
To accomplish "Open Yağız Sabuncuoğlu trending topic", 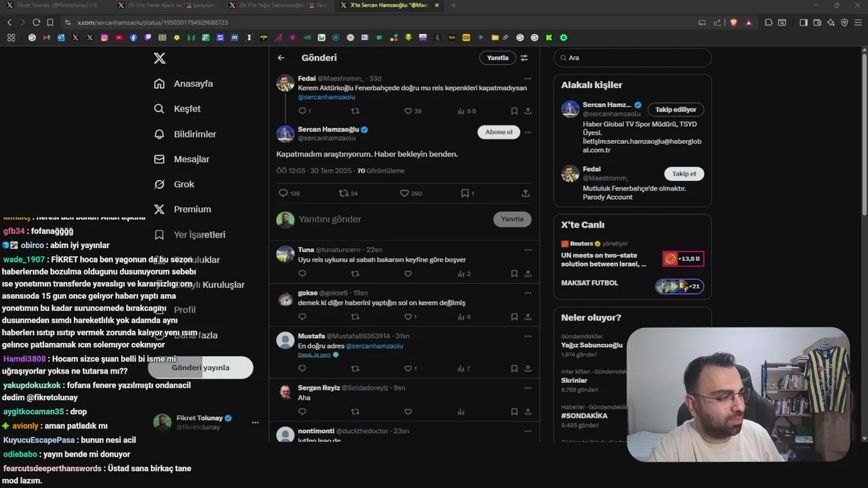I will (592, 345).
